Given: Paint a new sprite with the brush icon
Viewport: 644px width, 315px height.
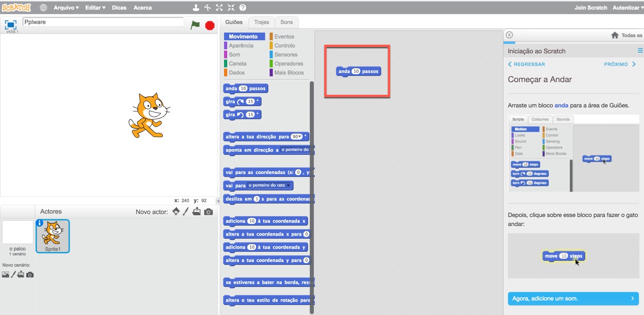Looking at the screenshot, I should 186,211.
